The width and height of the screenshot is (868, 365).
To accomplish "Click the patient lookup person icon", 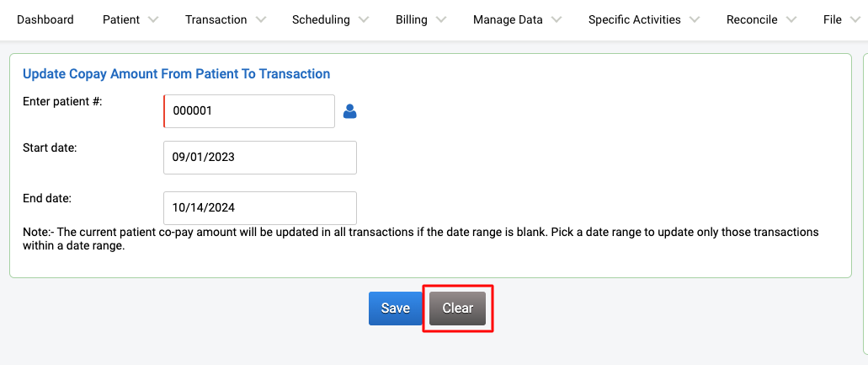I will pyautogui.click(x=350, y=111).
